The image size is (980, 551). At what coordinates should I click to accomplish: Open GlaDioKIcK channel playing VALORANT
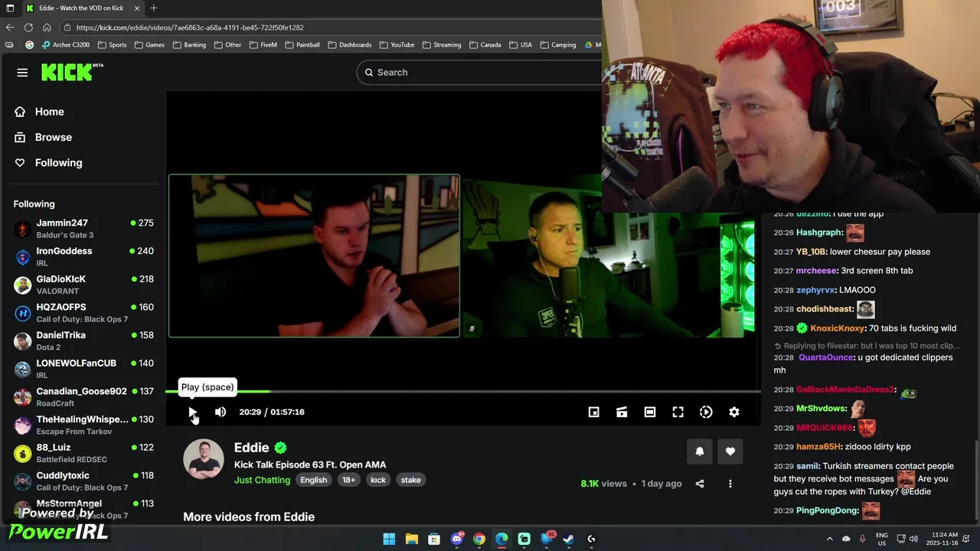click(x=83, y=285)
